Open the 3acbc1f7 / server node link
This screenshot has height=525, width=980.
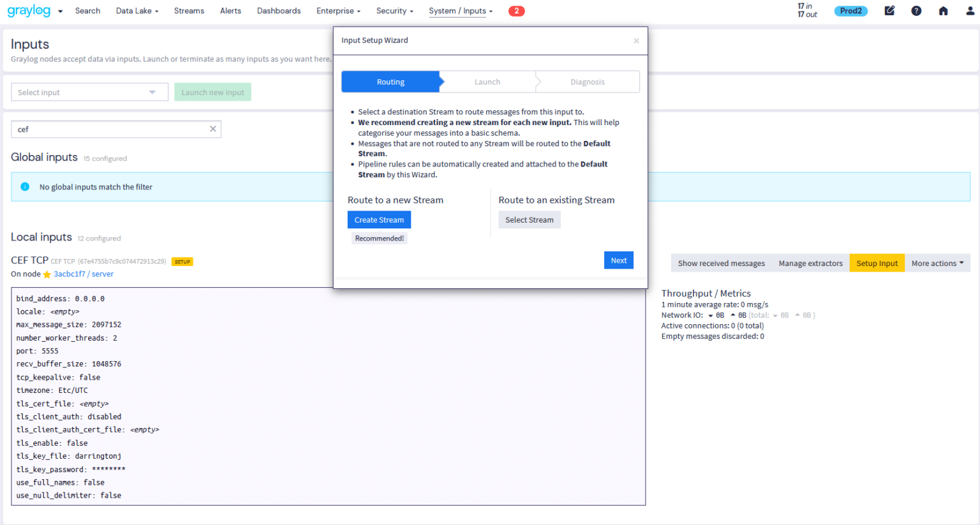(x=84, y=274)
